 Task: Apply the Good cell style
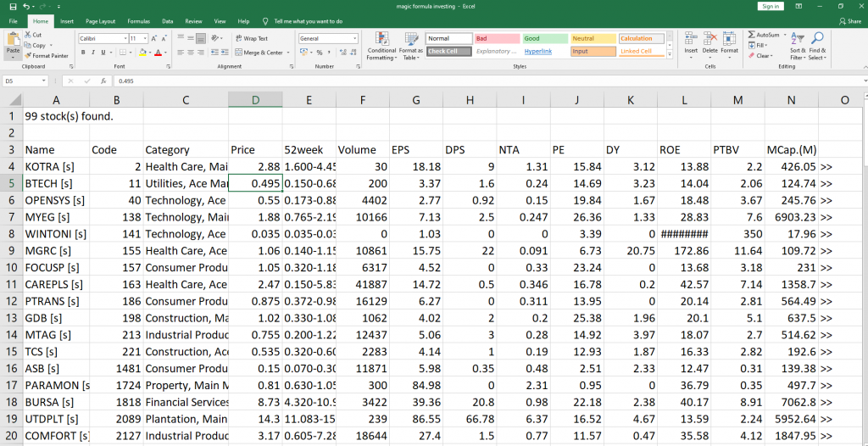point(545,39)
